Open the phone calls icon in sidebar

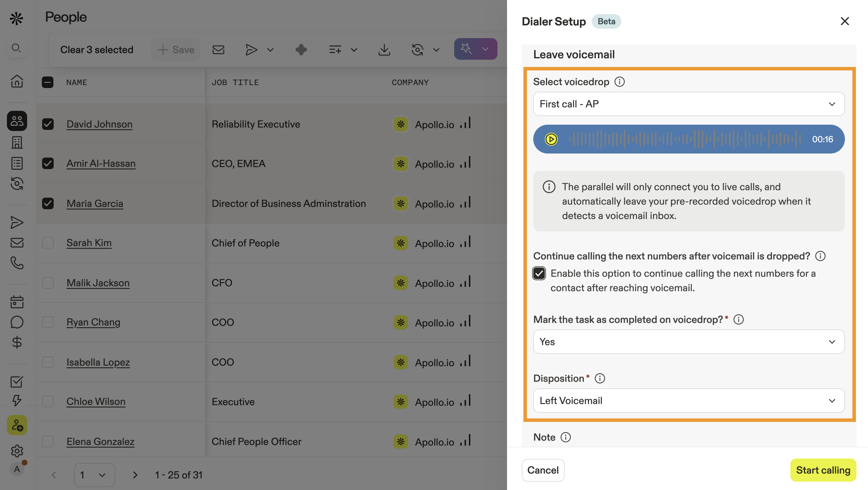coord(17,263)
